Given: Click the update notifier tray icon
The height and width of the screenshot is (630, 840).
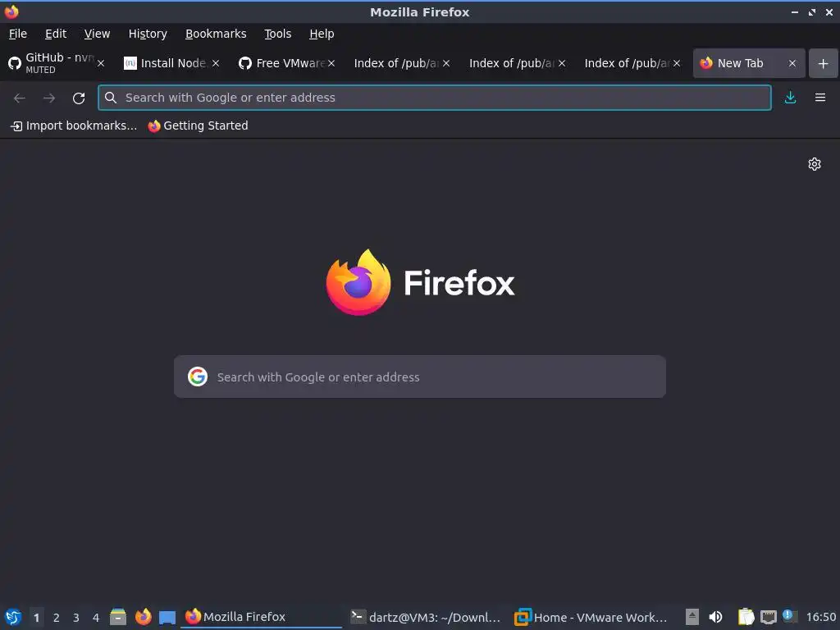Looking at the screenshot, I should pos(788,615).
